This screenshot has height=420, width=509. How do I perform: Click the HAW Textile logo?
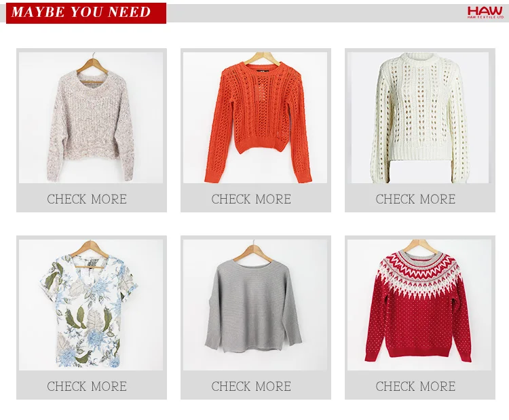click(x=485, y=12)
